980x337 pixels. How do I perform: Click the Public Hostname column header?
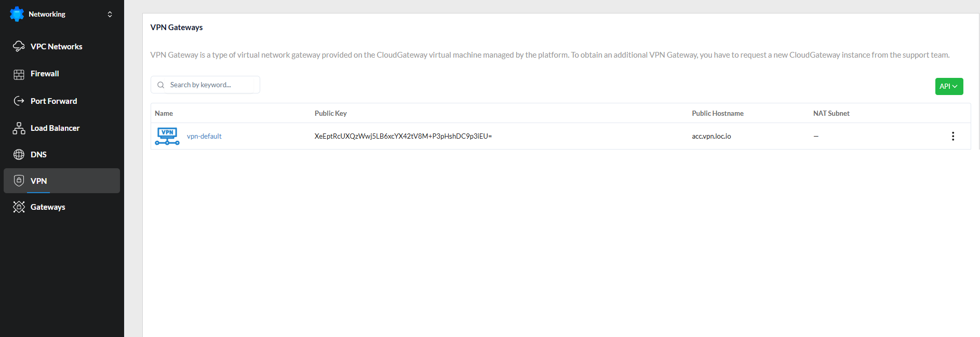[x=717, y=113]
